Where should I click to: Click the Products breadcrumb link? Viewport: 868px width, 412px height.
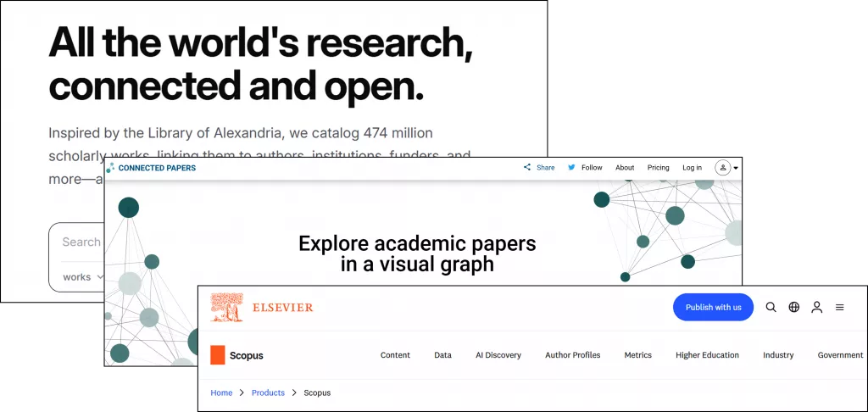point(268,393)
